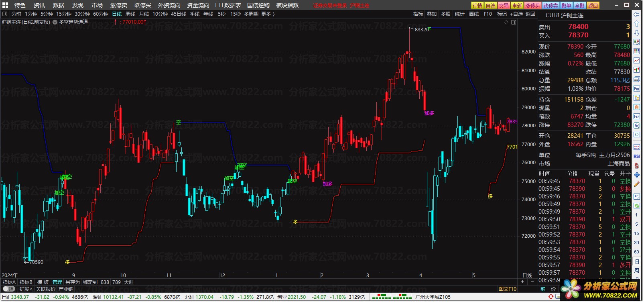This screenshot has width=644, height=302.
Task: Click the 撤单 cancel order button
Action: [x=566, y=5]
